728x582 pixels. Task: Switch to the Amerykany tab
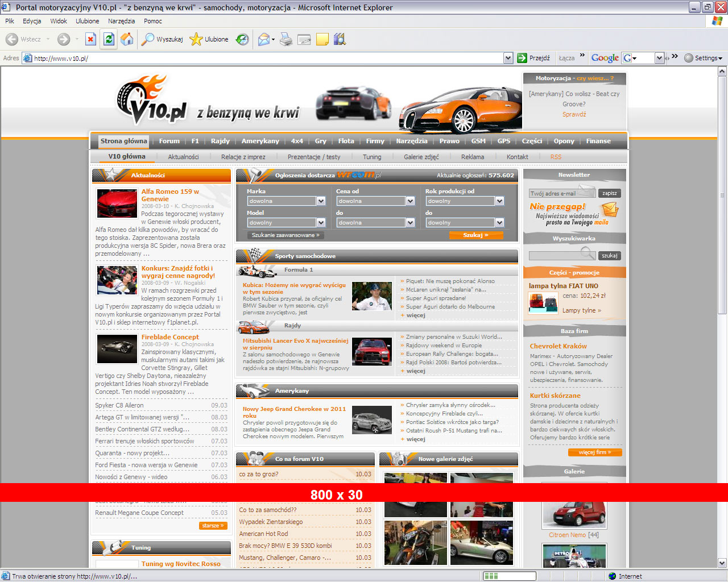tap(260, 141)
